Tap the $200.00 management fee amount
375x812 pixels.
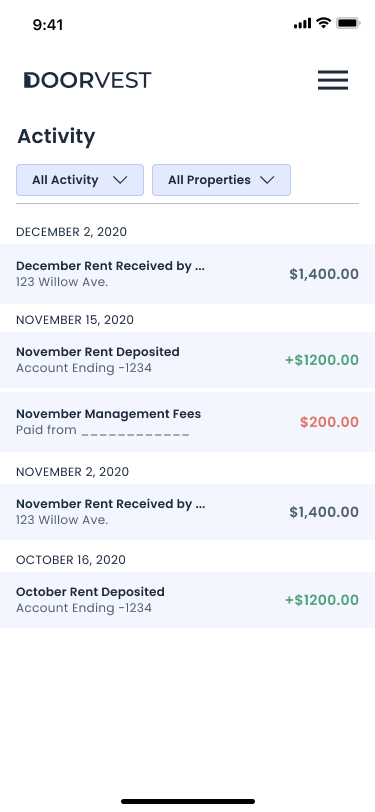[x=329, y=422]
